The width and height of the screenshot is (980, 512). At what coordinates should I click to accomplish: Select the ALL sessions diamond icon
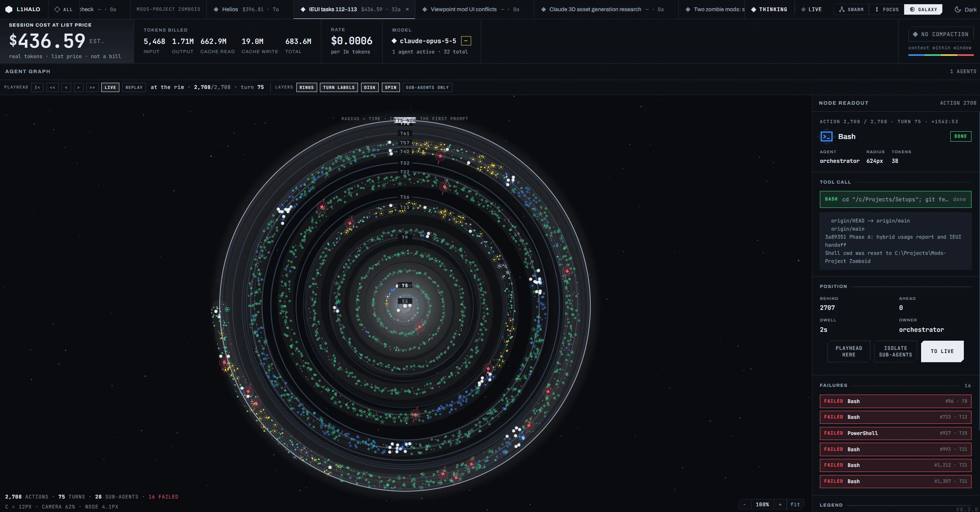click(57, 9)
